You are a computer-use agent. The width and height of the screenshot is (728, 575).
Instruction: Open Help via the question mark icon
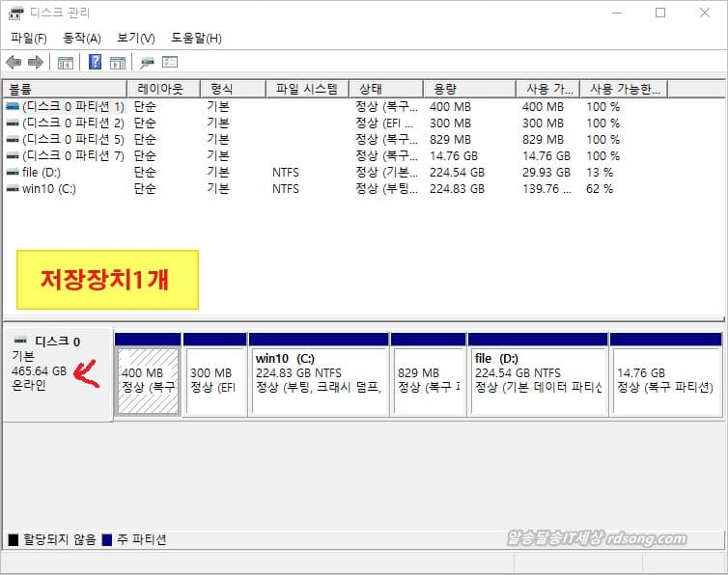click(x=96, y=63)
